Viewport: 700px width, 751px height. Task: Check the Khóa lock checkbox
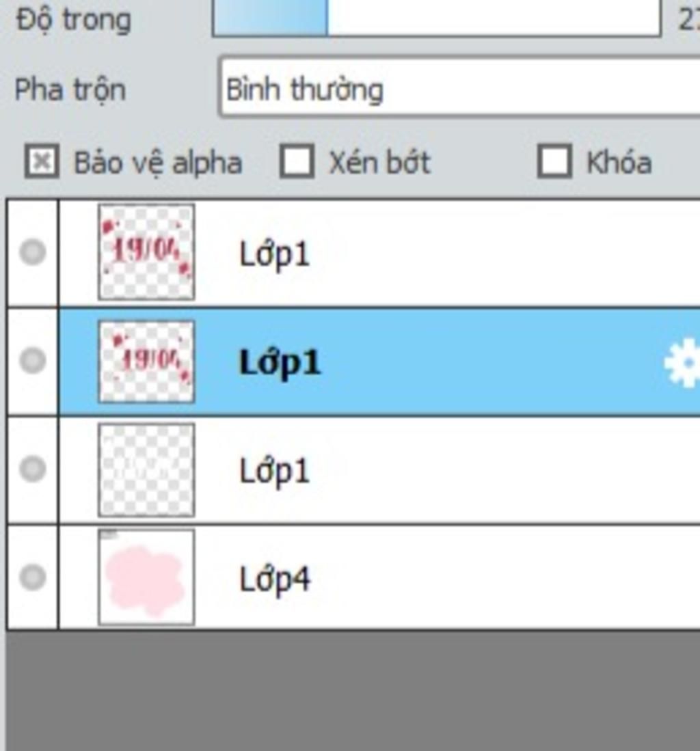pos(554,161)
